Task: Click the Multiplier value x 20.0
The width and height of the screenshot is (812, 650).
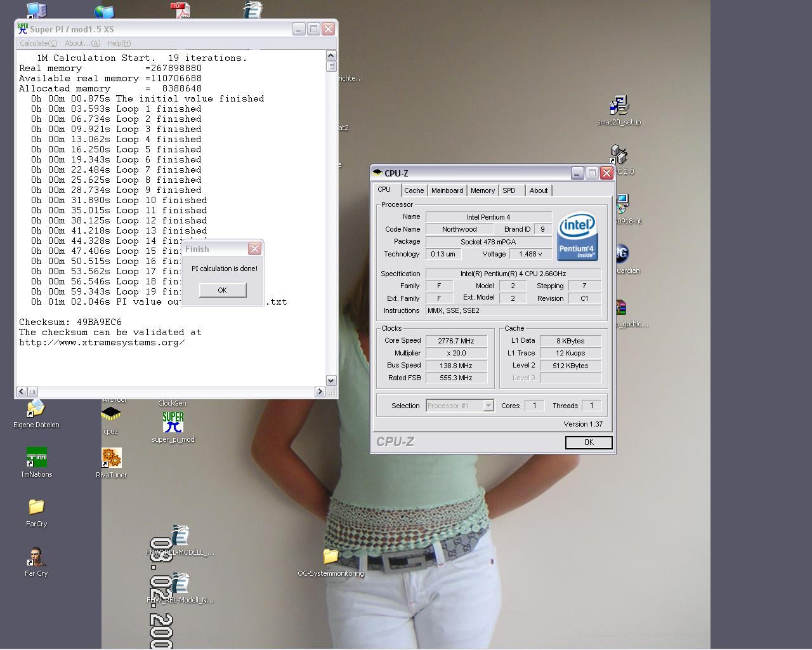Action: (x=456, y=353)
